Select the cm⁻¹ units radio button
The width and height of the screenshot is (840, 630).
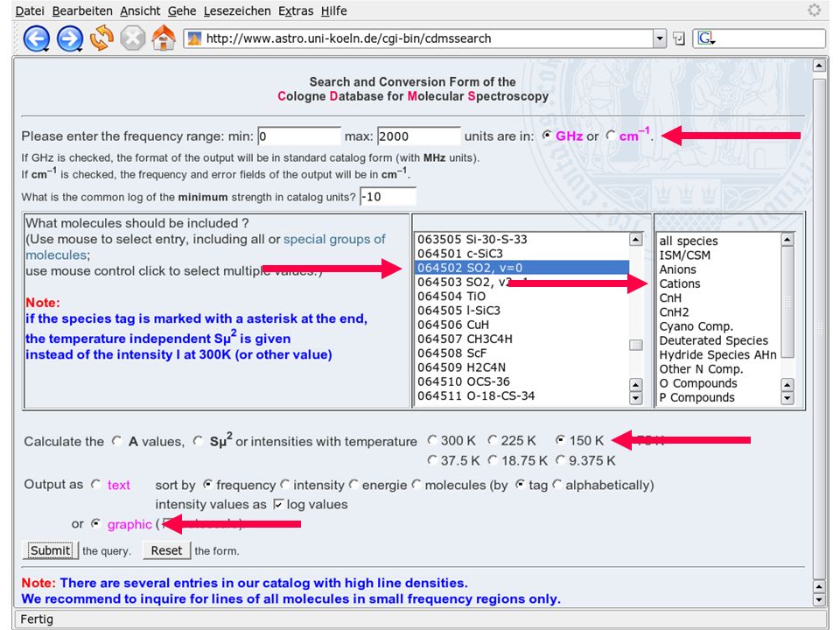(x=611, y=136)
